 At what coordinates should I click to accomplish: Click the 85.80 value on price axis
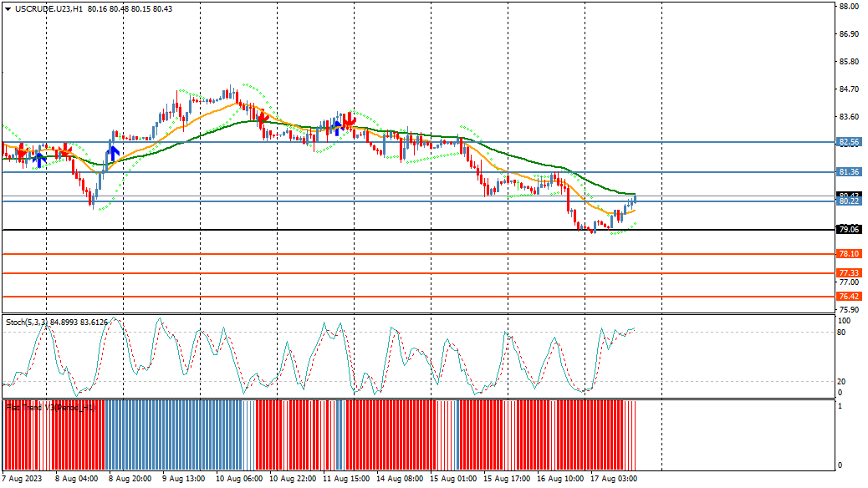849,61
